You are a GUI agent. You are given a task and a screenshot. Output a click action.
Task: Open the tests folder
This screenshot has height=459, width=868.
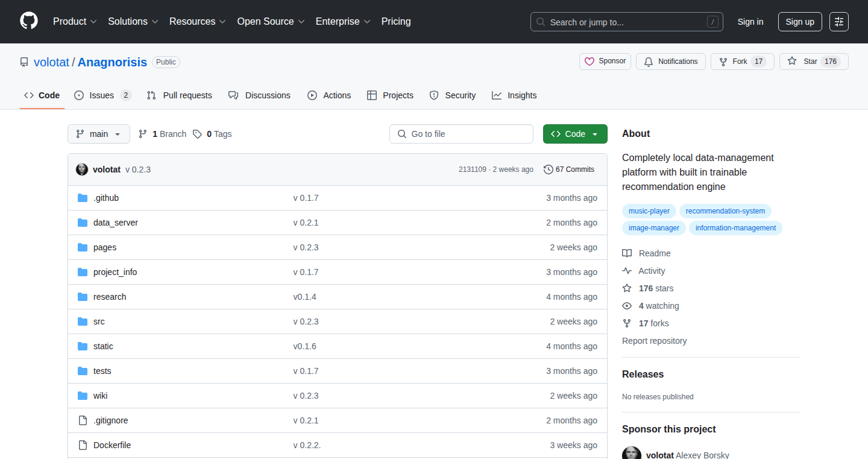[102, 371]
